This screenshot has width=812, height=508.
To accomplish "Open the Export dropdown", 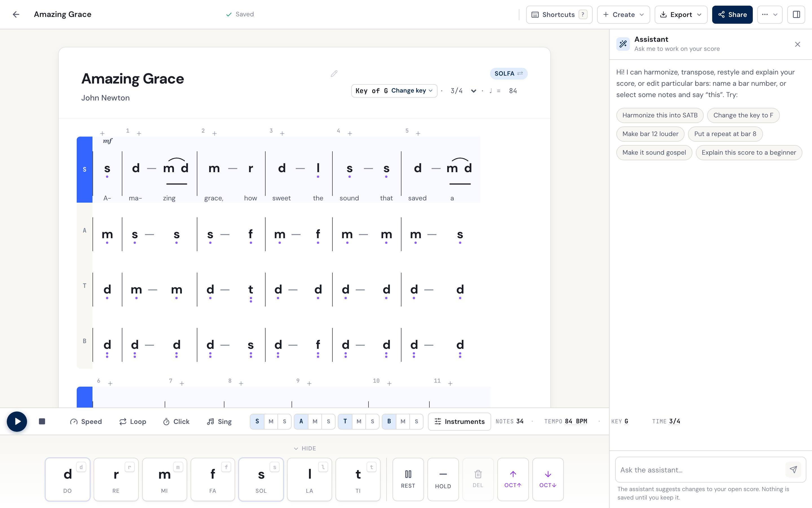I will tap(681, 14).
